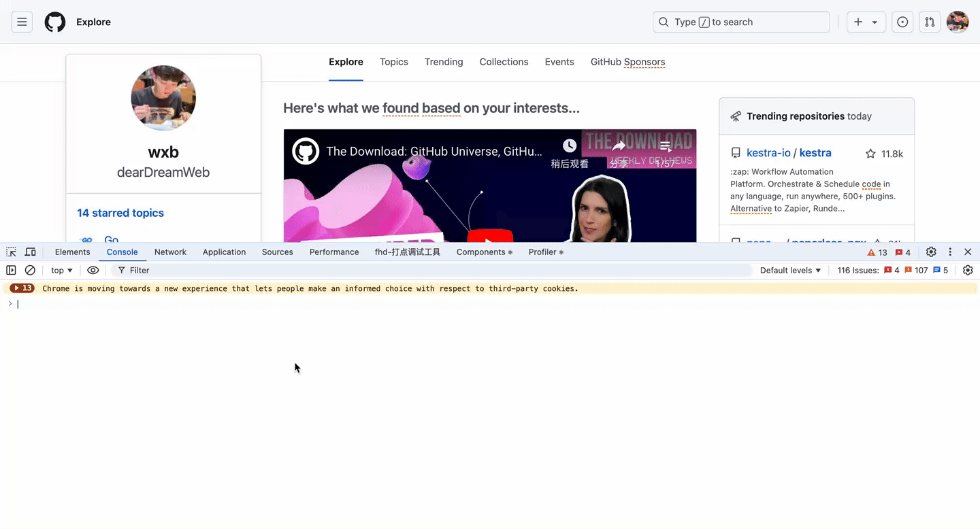980x529 pixels.
Task: Open the Performance tab
Action: pos(333,252)
